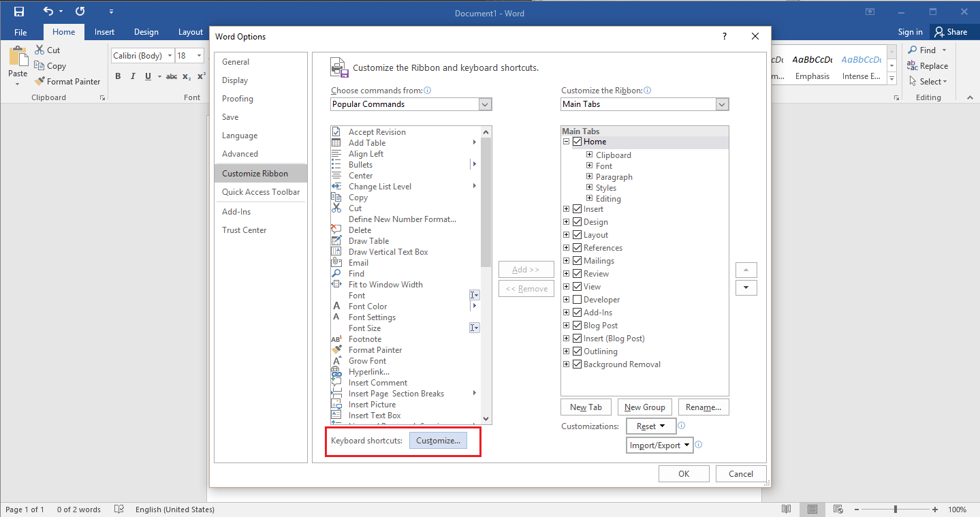
Task: Uncheck the Design tab checkbox
Action: [578, 222]
